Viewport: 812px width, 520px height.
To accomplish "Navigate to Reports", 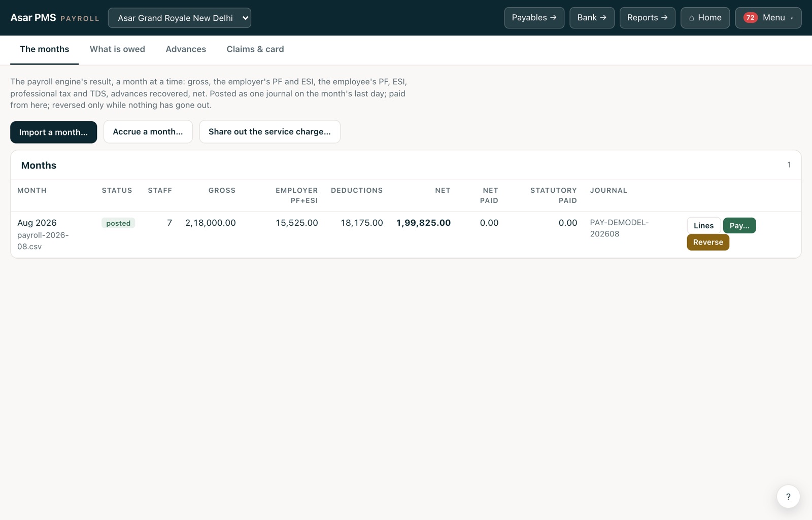I will point(647,18).
